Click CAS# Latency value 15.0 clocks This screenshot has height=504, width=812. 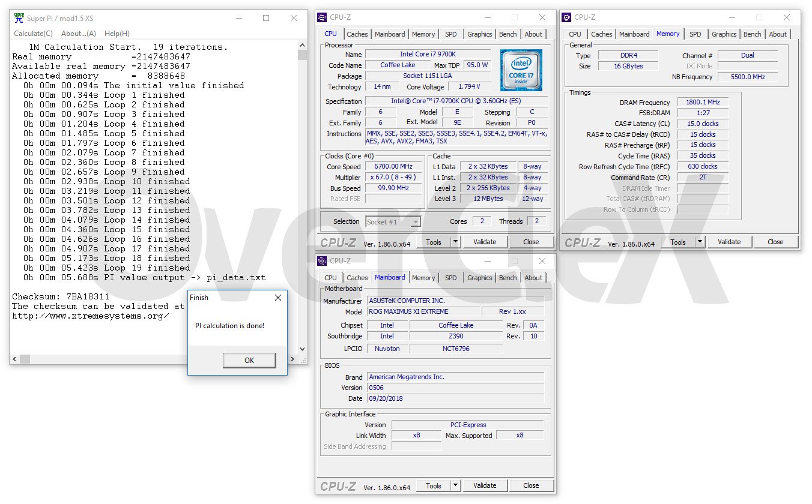click(703, 124)
